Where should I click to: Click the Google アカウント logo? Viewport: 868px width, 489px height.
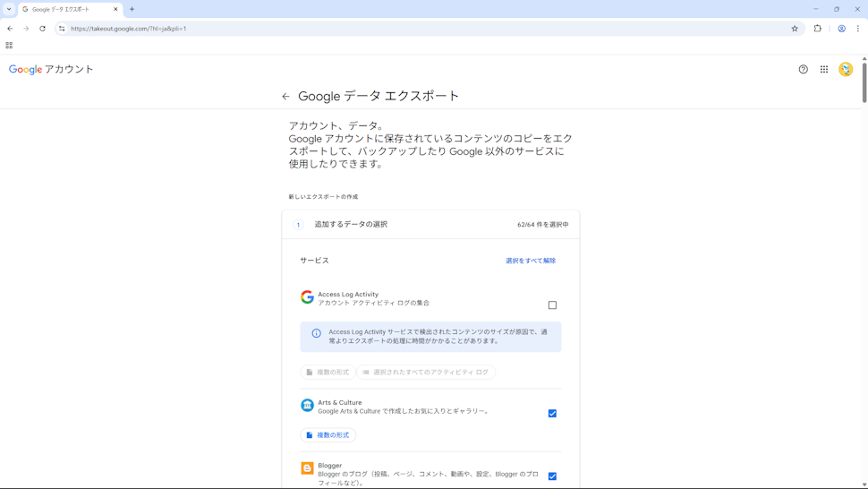51,69
